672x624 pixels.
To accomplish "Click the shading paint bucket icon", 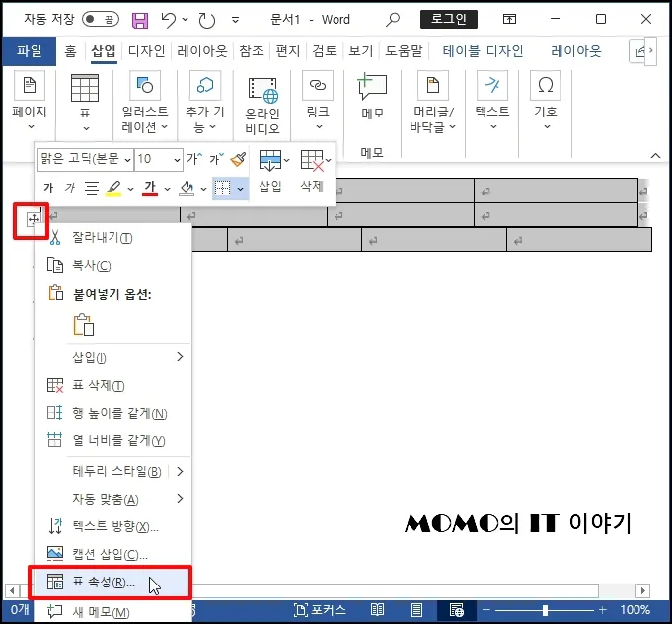I will tap(187, 188).
